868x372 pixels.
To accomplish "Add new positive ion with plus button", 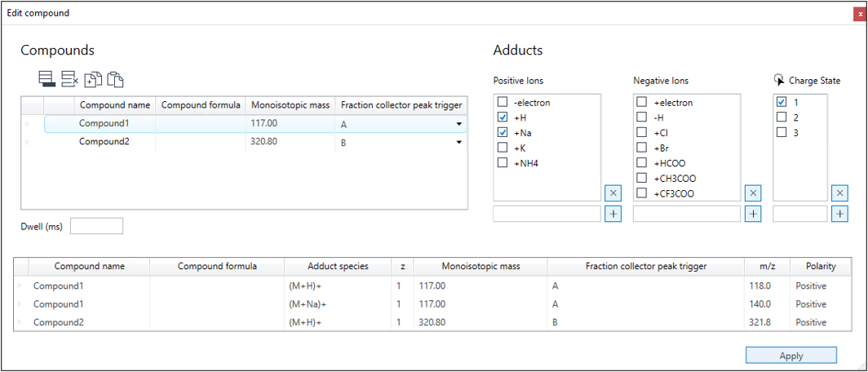I will pos(614,214).
